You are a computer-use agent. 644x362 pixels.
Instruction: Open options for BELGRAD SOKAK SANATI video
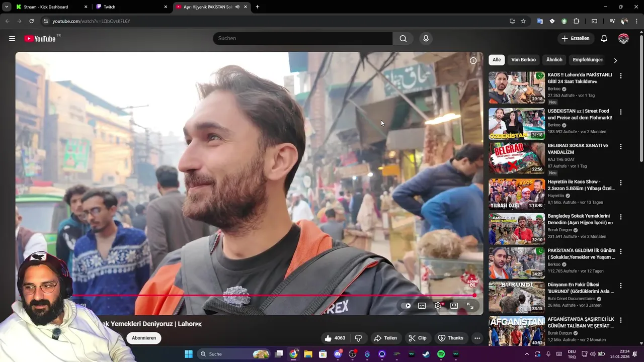click(621, 147)
